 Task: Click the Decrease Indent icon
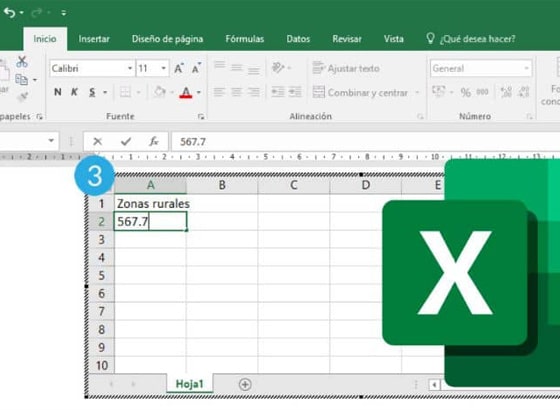click(x=278, y=92)
